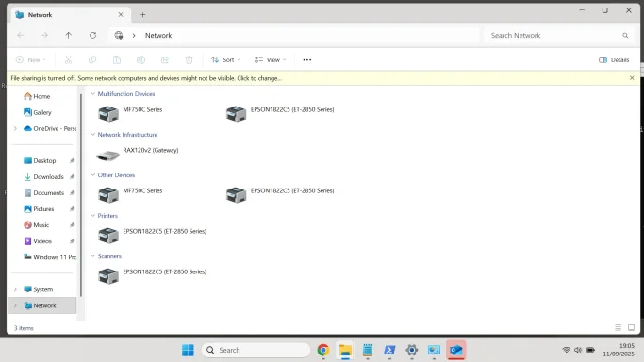Expand the System tree node
644x362 pixels.
[15, 289]
